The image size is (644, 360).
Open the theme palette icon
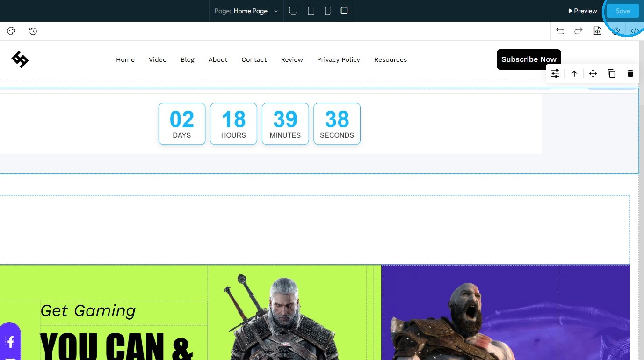pos(11,31)
